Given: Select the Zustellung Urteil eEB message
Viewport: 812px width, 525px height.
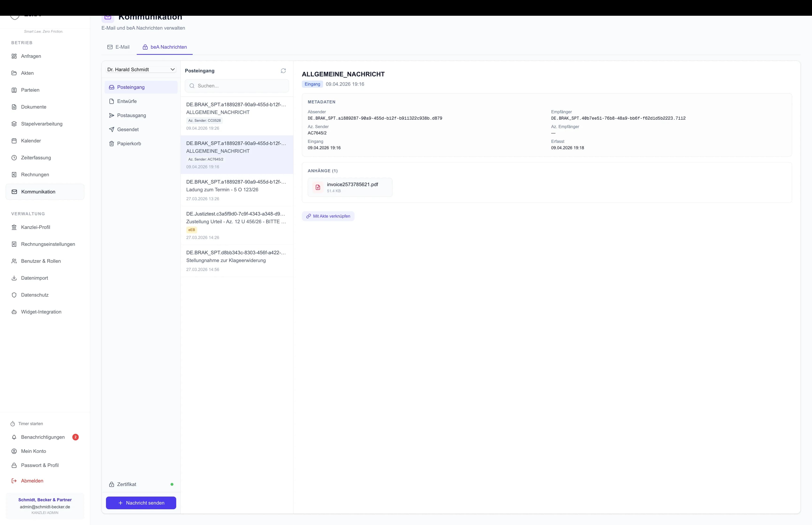Looking at the screenshot, I should [236, 225].
